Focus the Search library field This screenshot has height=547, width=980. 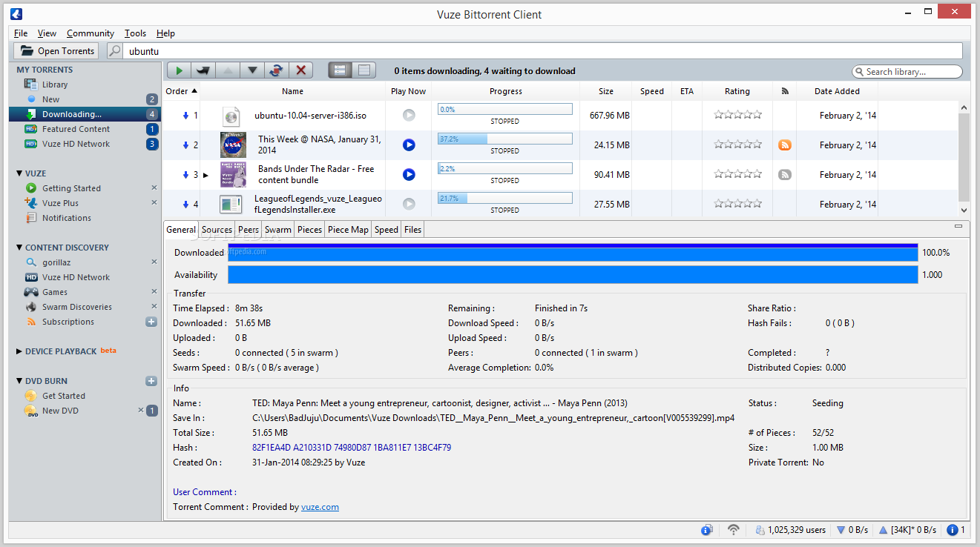(x=907, y=72)
